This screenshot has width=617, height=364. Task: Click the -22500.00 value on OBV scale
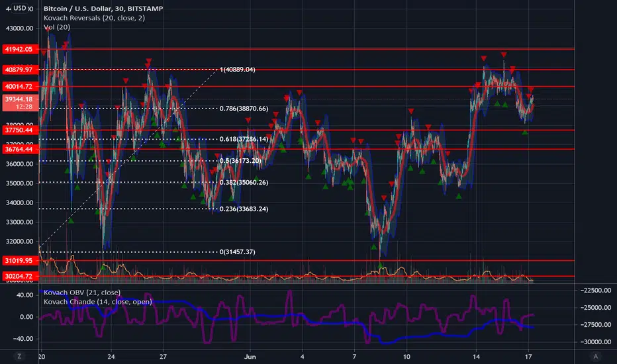coord(596,290)
